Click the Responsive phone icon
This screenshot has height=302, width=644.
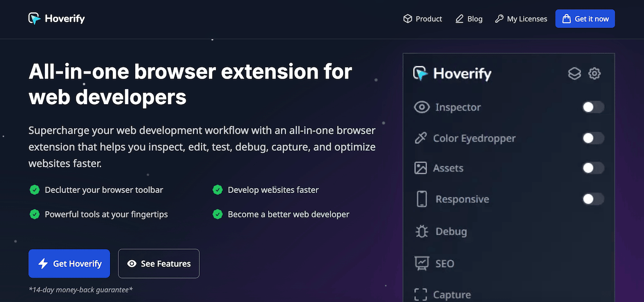422,199
